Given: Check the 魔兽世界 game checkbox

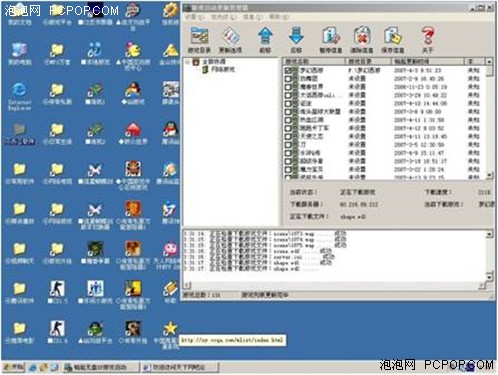Looking at the screenshot, I should (288, 87).
